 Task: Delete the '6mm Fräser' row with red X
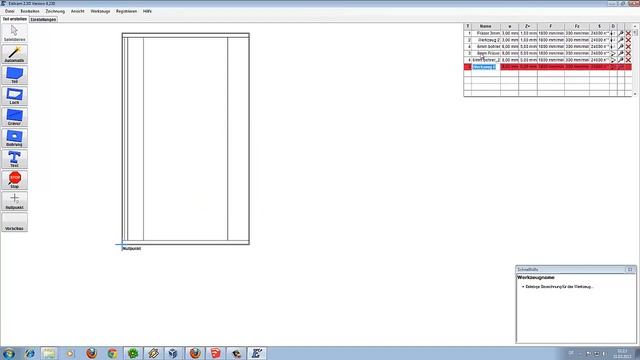pos(628,53)
